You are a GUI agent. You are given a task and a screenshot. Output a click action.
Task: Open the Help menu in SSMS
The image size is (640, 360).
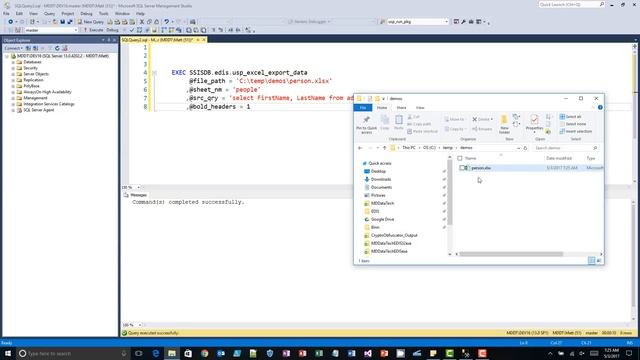click(x=140, y=13)
